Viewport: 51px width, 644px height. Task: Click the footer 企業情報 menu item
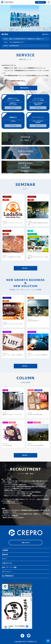tap(25, 550)
